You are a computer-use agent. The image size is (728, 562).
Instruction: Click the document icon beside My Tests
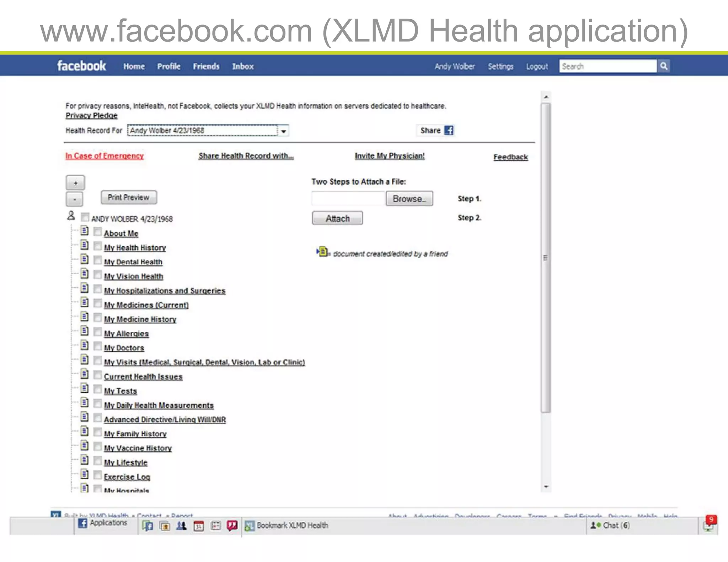click(84, 388)
